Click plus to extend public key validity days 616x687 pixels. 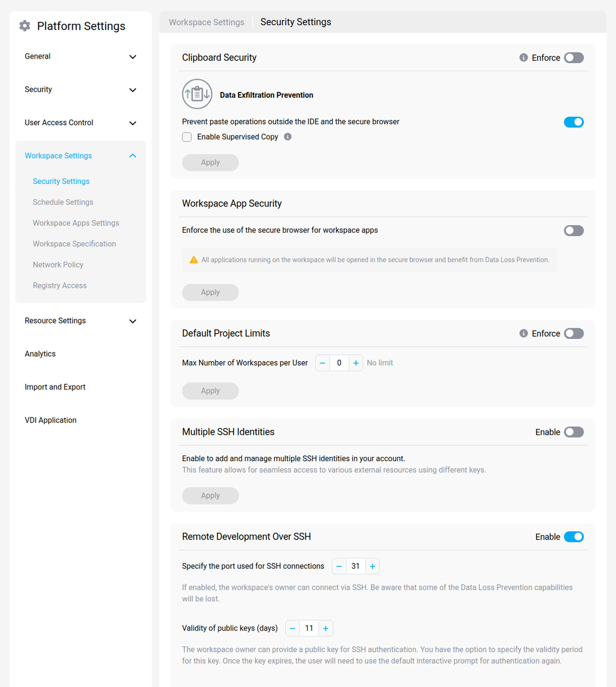[x=325, y=628]
